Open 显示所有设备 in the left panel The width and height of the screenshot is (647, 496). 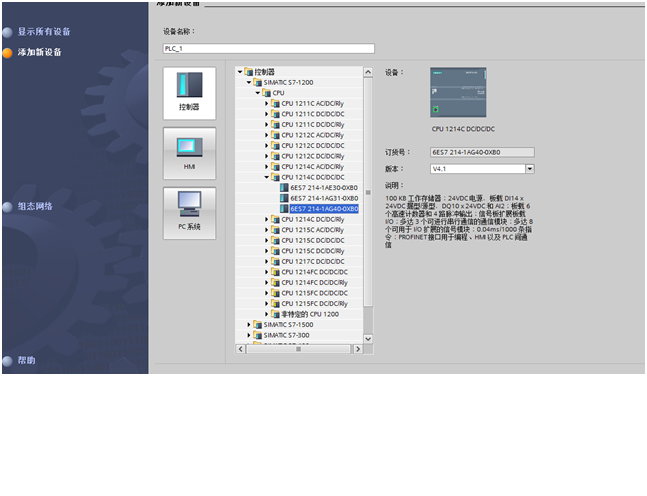[x=44, y=32]
